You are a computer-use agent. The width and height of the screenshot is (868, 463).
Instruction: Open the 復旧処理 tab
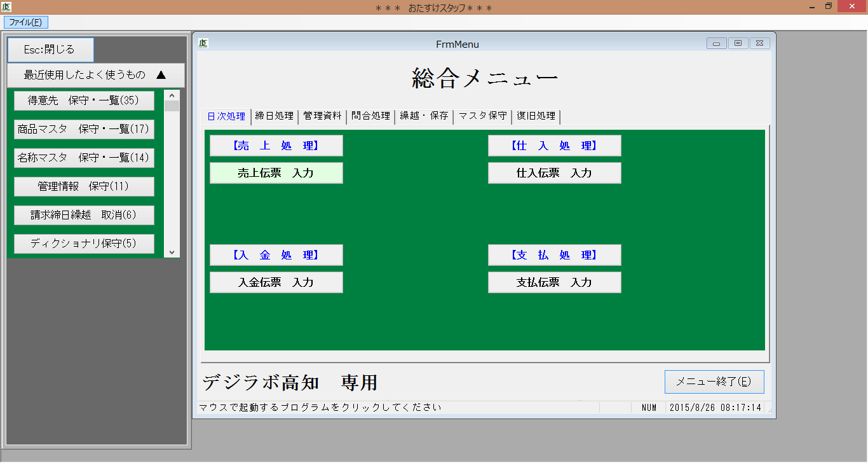(536, 116)
